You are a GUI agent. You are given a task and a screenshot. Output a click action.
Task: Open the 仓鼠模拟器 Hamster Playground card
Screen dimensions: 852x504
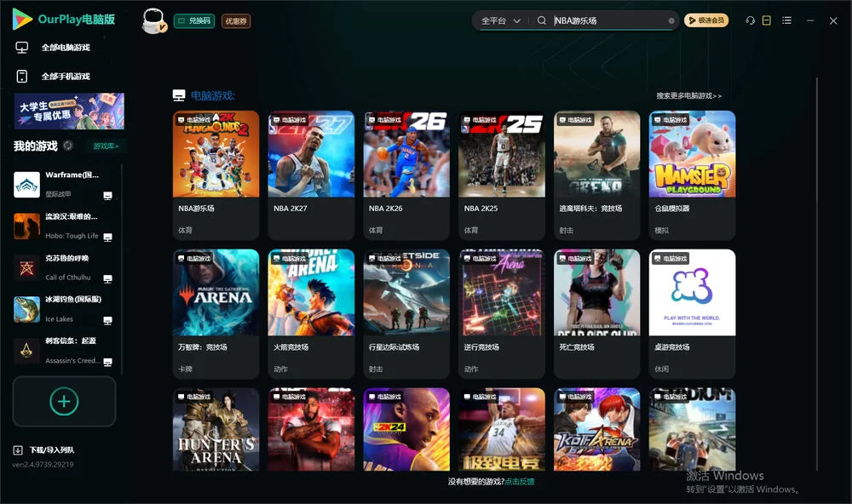click(x=692, y=175)
